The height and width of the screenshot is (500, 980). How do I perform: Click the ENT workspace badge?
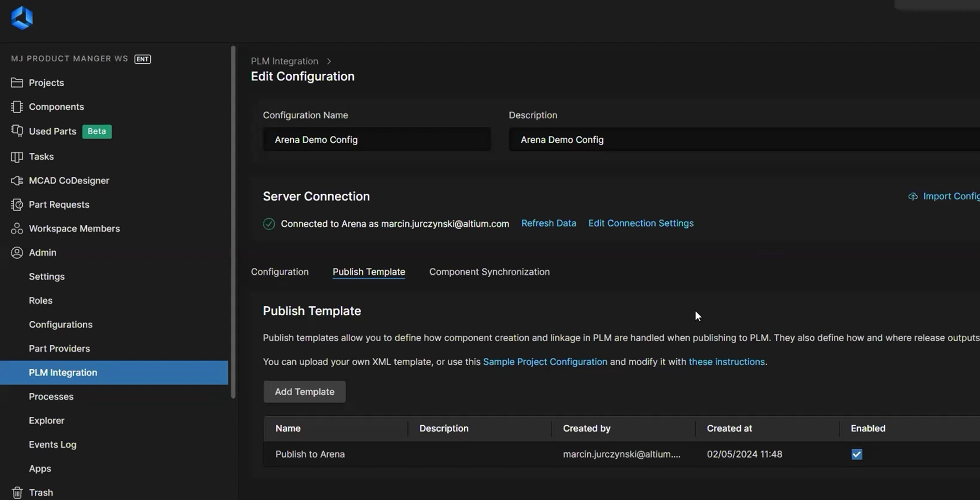click(142, 59)
